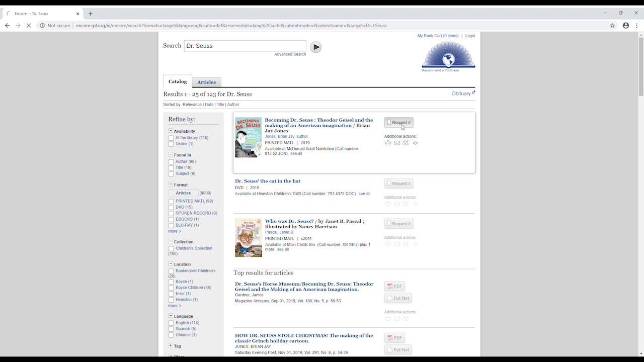Open the Advanced Search link
Screen dimensions: 644x362
290,54
